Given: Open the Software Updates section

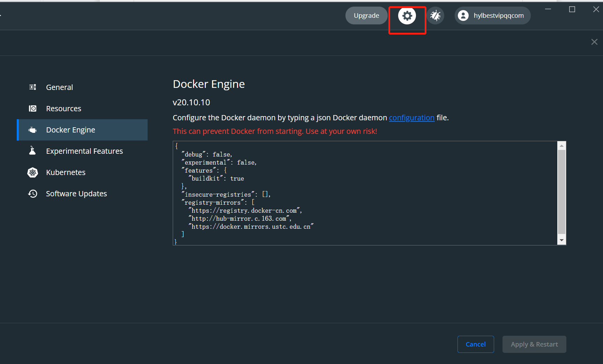Looking at the screenshot, I should pyautogui.click(x=82, y=194).
